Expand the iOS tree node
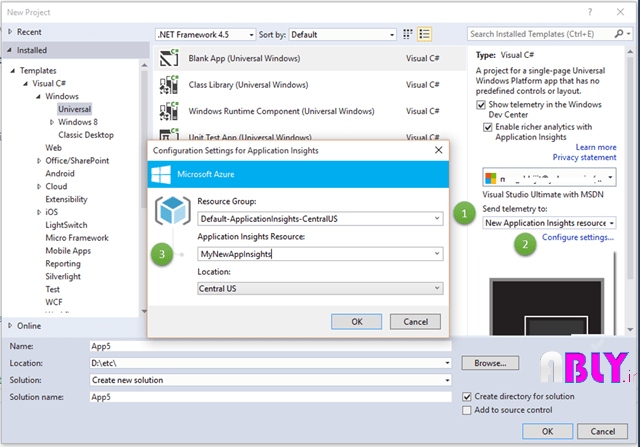The width and height of the screenshot is (640, 447). 39,212
